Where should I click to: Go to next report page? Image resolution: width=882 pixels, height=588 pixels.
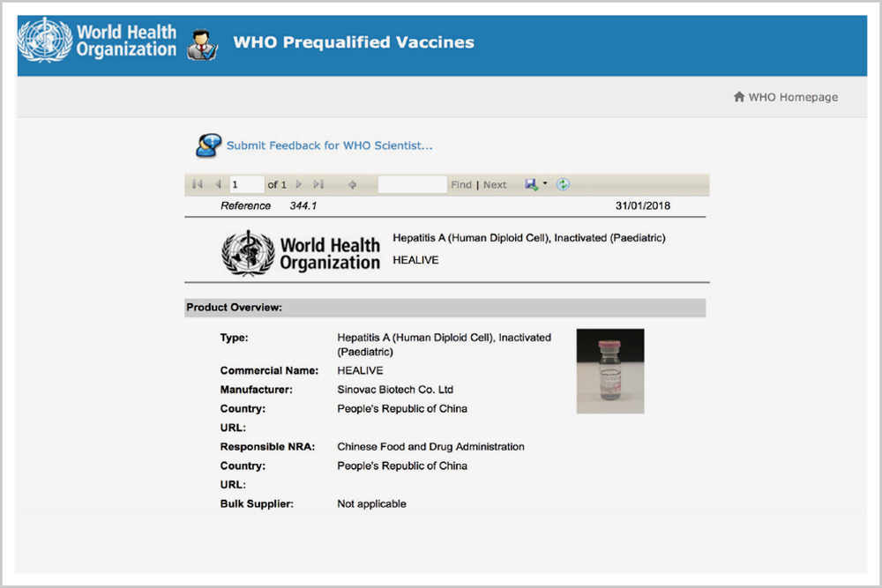[299, 184]
